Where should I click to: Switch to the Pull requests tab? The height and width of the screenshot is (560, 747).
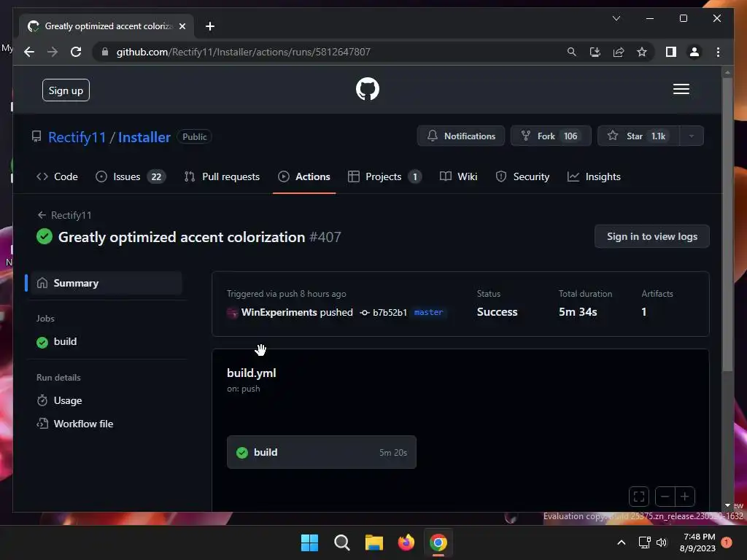tap(222, 176)
